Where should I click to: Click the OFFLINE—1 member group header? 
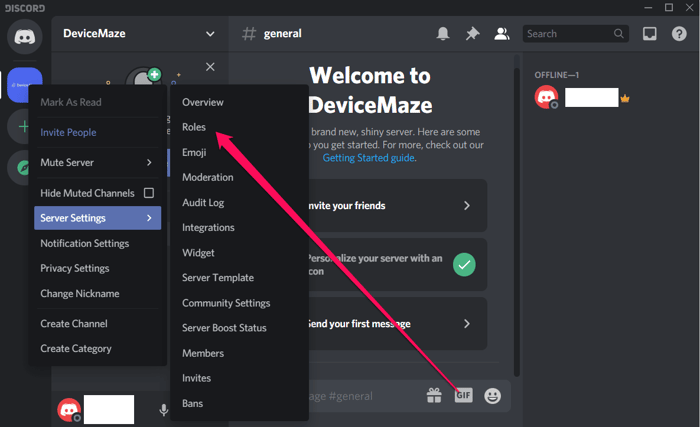pyautogui.click(x=557, y=75)
